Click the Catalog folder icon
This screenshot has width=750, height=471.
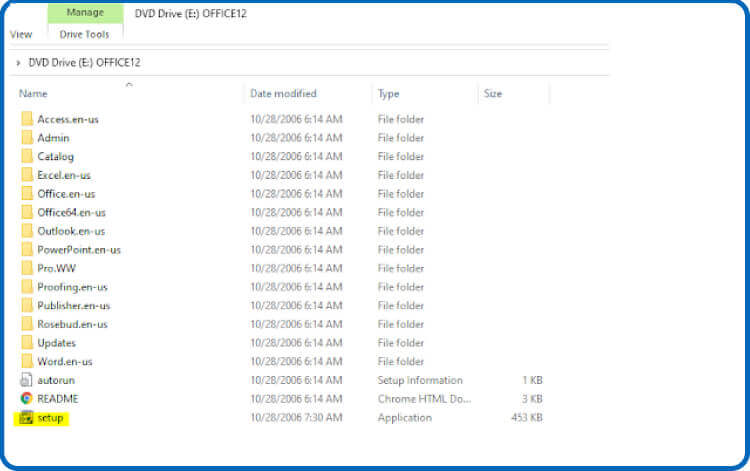pyautogui.click(x=27, y=156)
